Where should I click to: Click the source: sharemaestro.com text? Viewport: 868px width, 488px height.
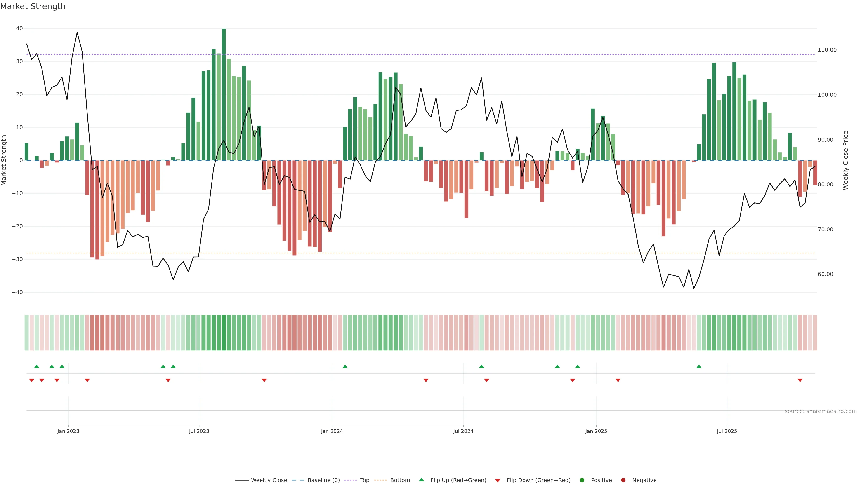click(821, 411)
